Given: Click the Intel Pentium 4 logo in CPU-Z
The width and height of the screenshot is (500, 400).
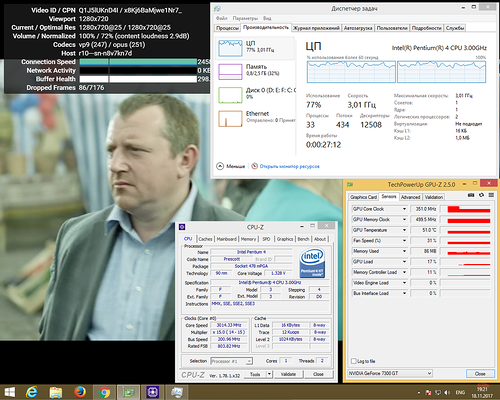Looking at the screenshot, I should coord(312,262).
